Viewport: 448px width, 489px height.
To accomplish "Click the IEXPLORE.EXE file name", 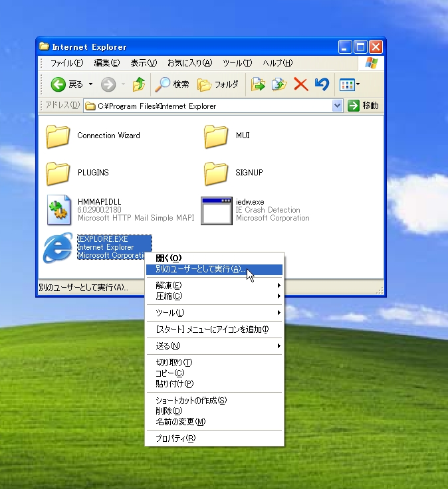I will pos(102,239).
